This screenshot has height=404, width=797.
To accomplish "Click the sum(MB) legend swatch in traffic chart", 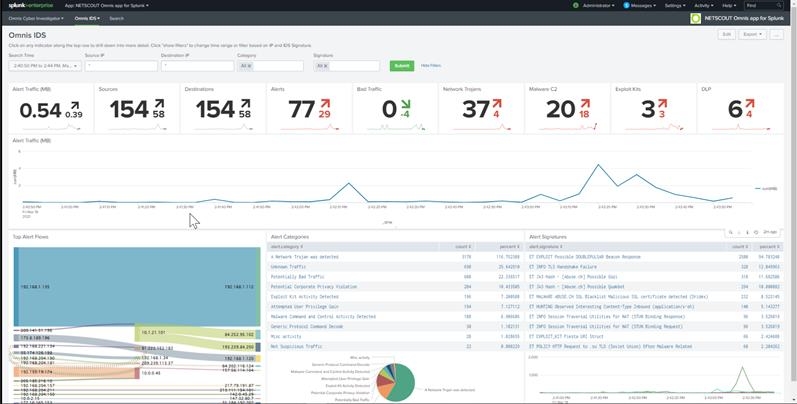I will tap(758, 188).
